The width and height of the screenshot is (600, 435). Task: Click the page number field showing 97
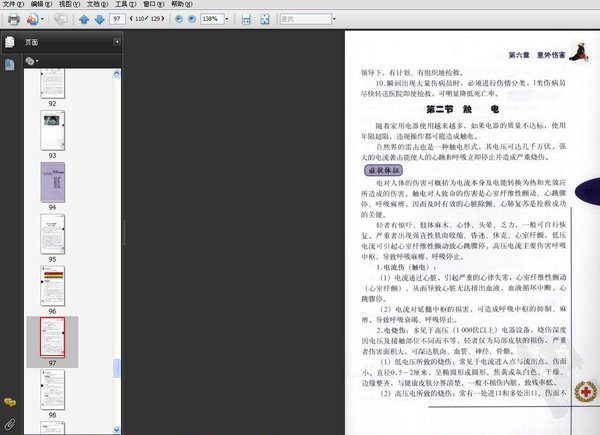(x=118, y=19)
